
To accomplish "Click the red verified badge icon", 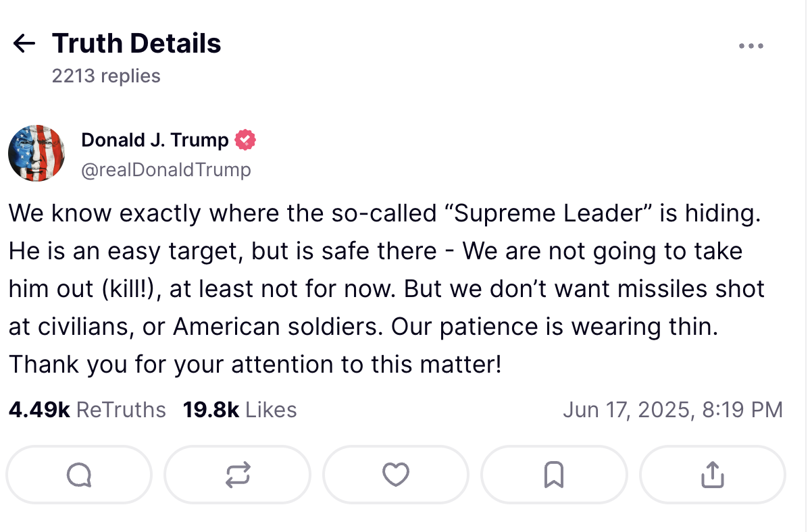I will pos(245,140).
